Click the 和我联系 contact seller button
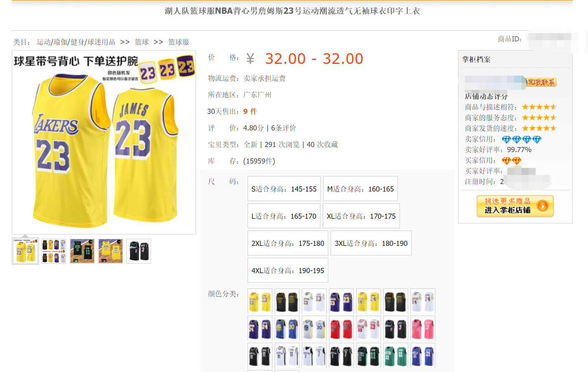 click(541, 82)
